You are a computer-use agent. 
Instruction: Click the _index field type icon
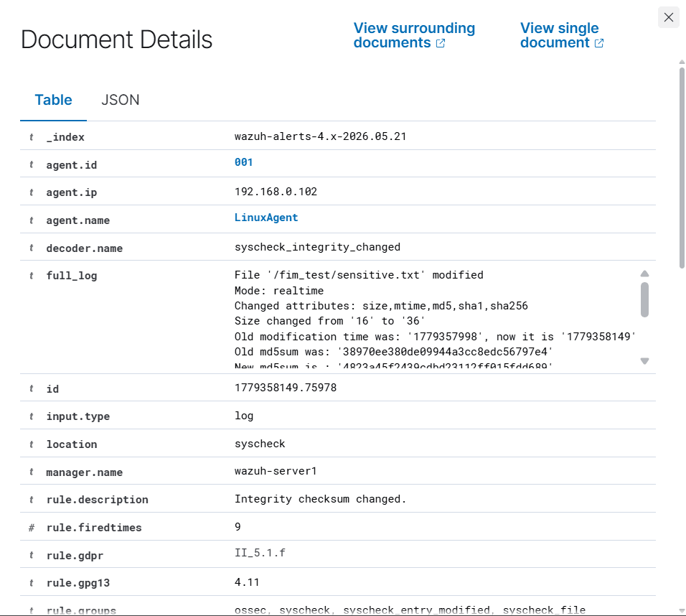pos(32,137)
